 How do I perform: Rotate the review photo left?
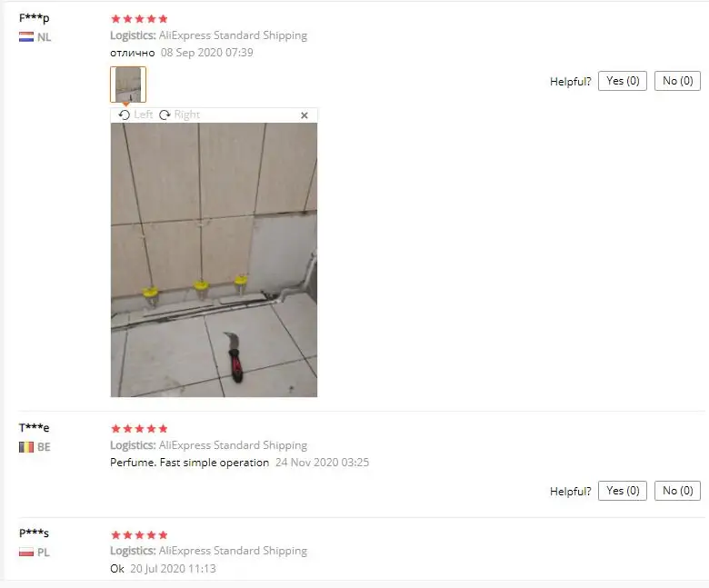(x=135, y=115)
